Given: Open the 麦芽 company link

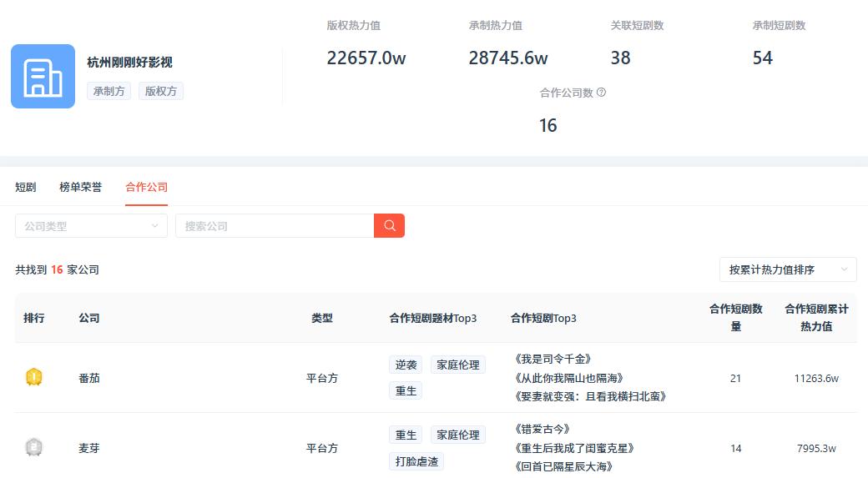Looking at the screenshot, I should 89,448.
